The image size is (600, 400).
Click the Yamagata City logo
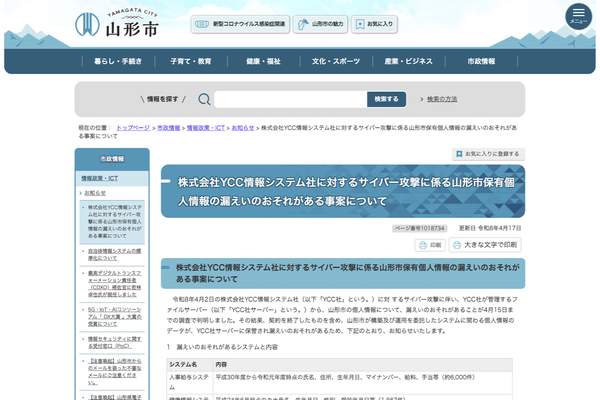[x=116, y=23]
